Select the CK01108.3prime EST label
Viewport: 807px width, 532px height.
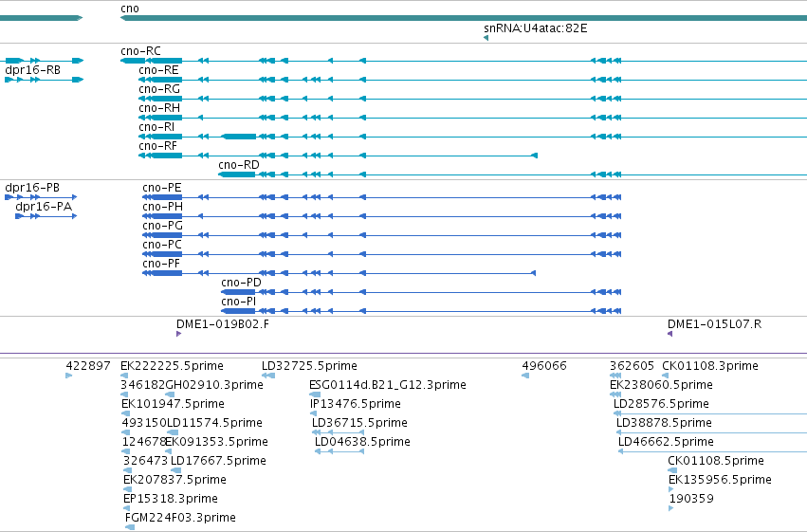(x=710, y=366)
